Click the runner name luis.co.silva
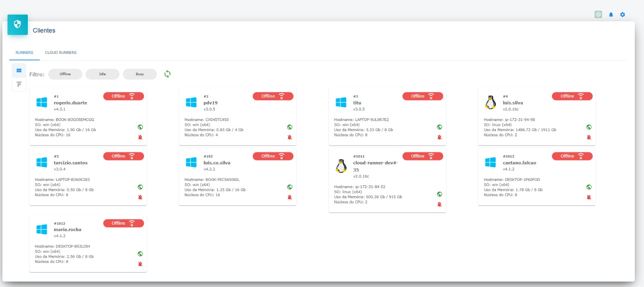 point(217,163)
